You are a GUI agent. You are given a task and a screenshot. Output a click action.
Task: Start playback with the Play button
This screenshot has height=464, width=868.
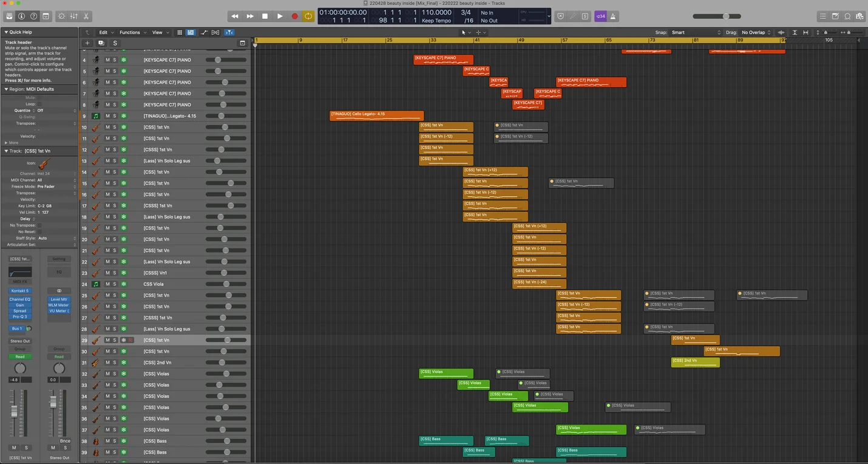[280, 16]
